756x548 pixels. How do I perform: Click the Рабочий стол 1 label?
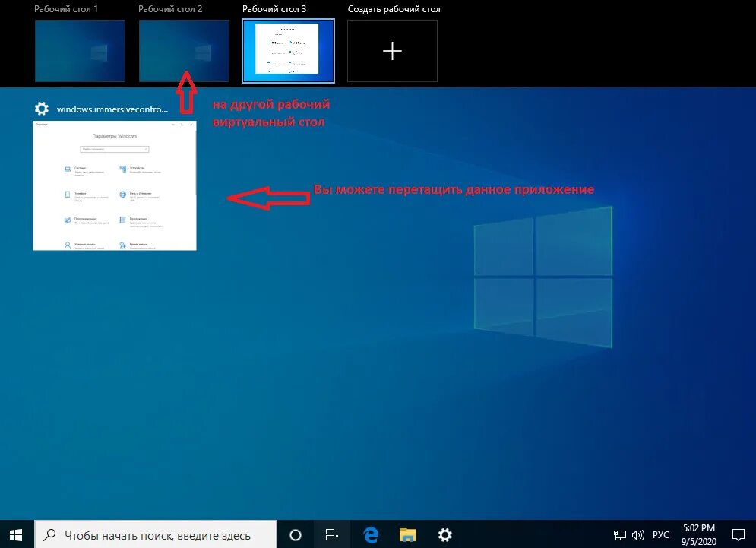point(66,9)
